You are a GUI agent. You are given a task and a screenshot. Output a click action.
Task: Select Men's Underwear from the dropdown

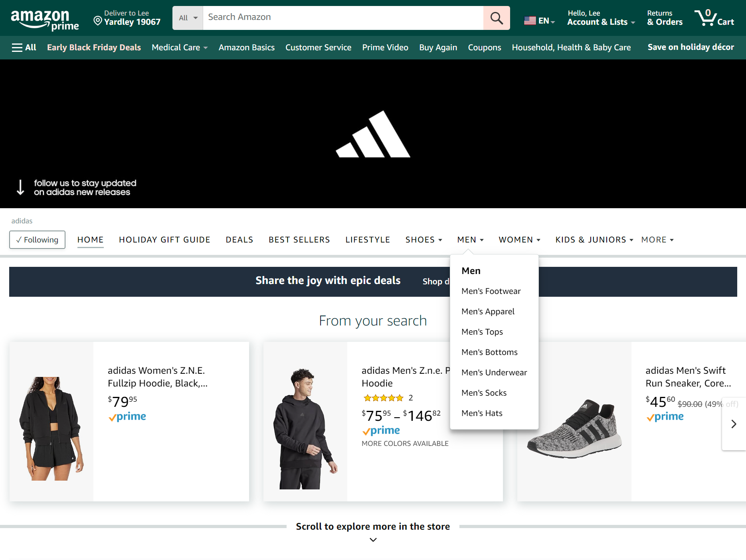tap(494, 373)
